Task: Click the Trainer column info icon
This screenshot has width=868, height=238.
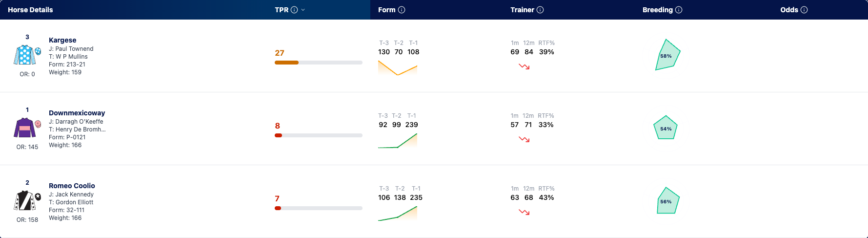Action: pyautogui.click(x=540, y=10)
